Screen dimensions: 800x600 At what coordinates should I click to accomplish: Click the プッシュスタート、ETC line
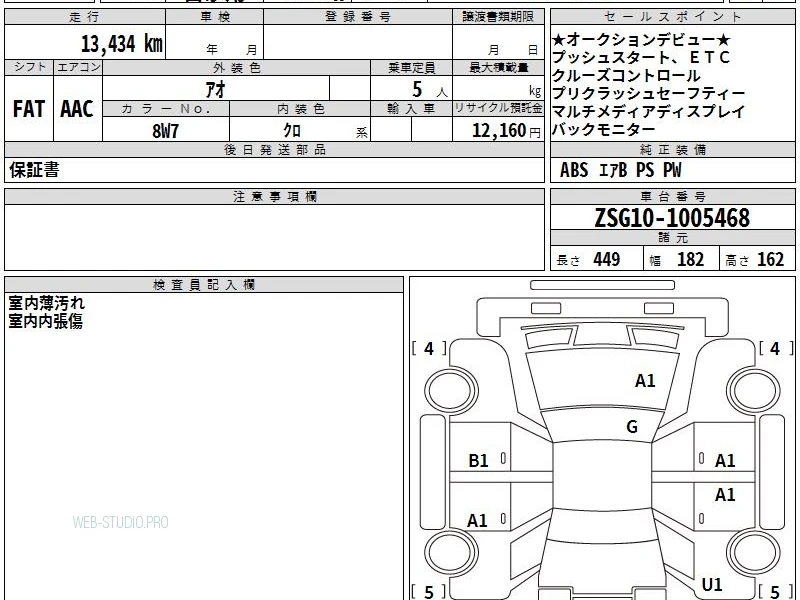[641, 58]
